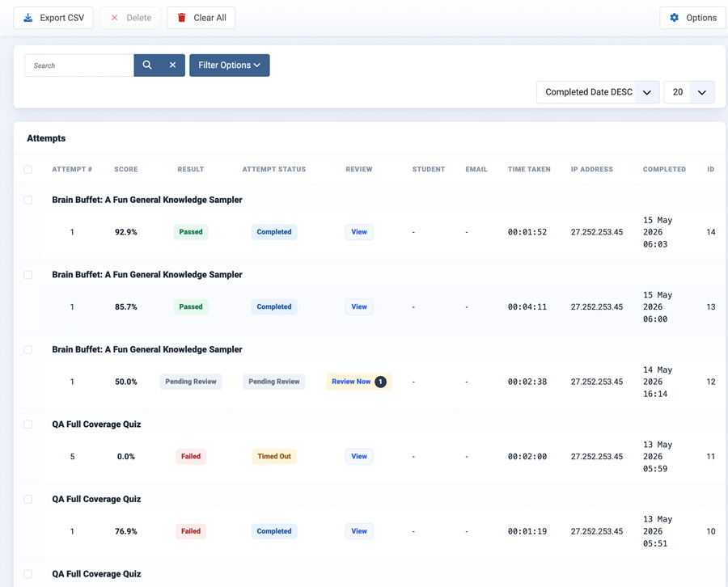728x587 pixels.
Task: Check the Brain Buffet attempt ID 14 checkbox
Action: tap(28, 200)
